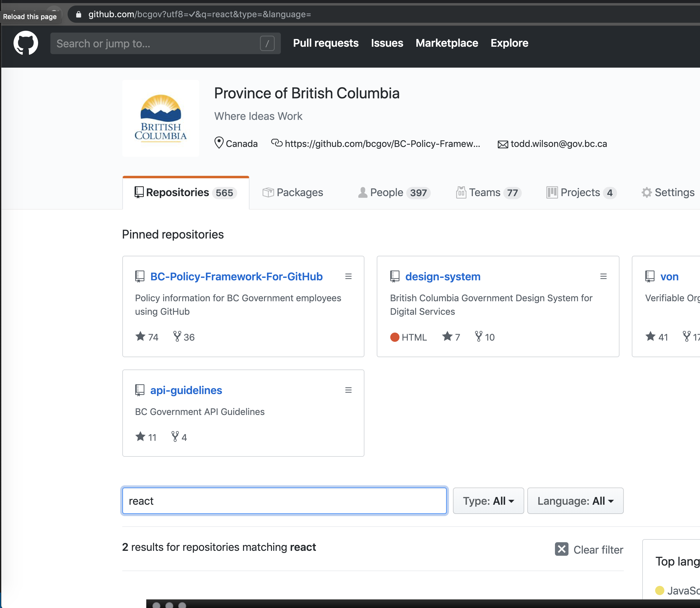700x608 pixels.
Task: Click the BC-Policy-Framework organization website URL
Action: 383,144
